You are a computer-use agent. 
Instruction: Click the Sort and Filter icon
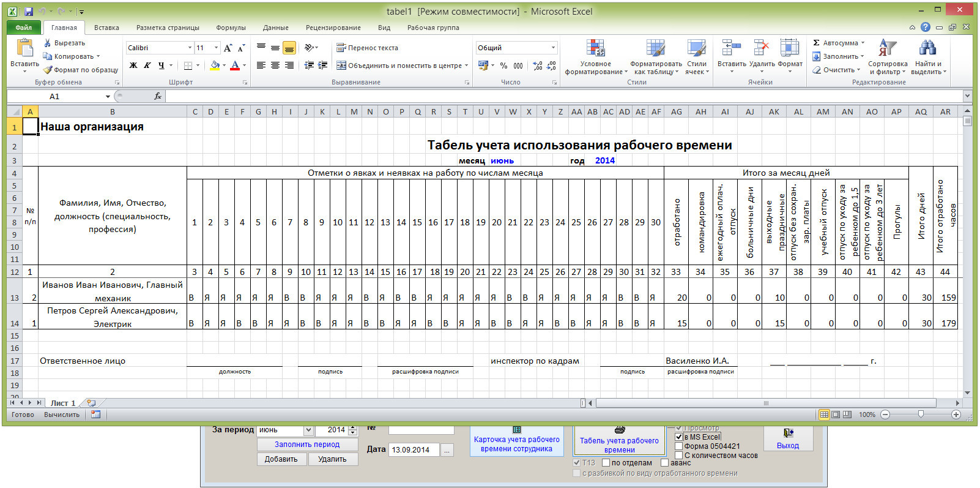[887, 48]
